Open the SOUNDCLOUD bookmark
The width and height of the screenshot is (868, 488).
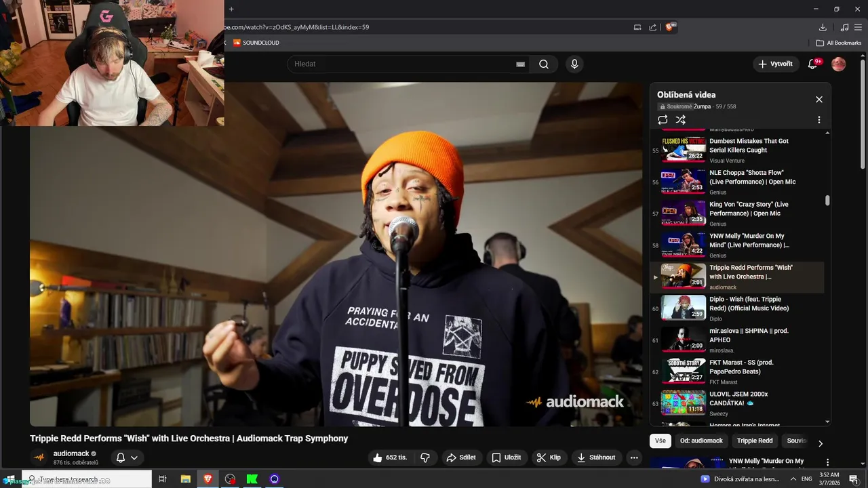pyautogui.click(x=256, y=43)
